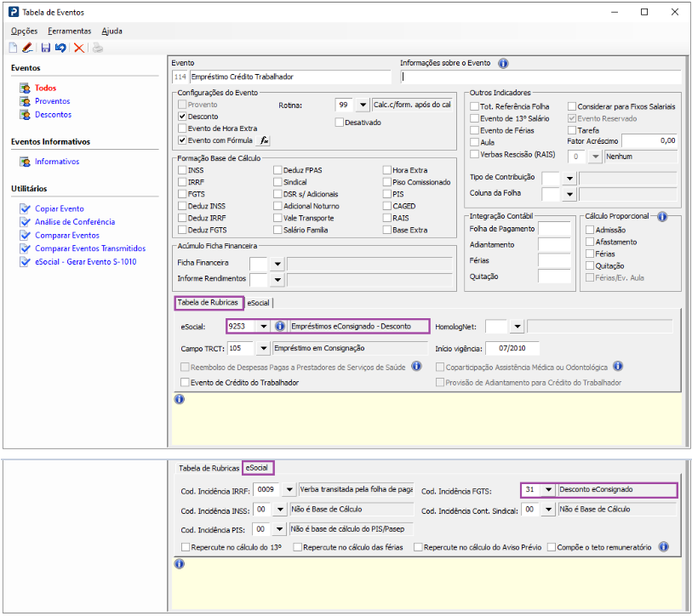
Task: Check the Vale Transporte checkbox
Action: [x=277, y=218]
